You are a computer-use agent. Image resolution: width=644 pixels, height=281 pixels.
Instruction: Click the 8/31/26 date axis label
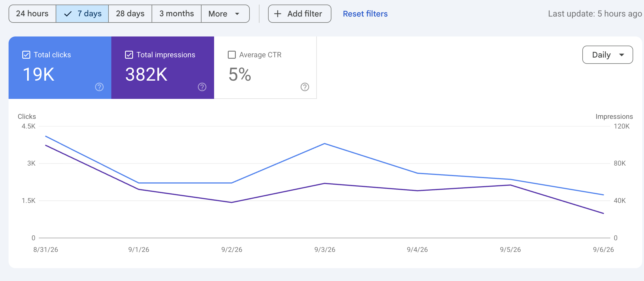point(46,250)
